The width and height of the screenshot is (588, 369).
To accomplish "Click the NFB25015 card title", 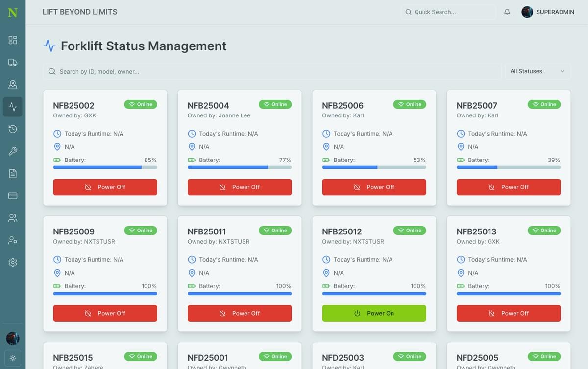I will tap(73, 358).
